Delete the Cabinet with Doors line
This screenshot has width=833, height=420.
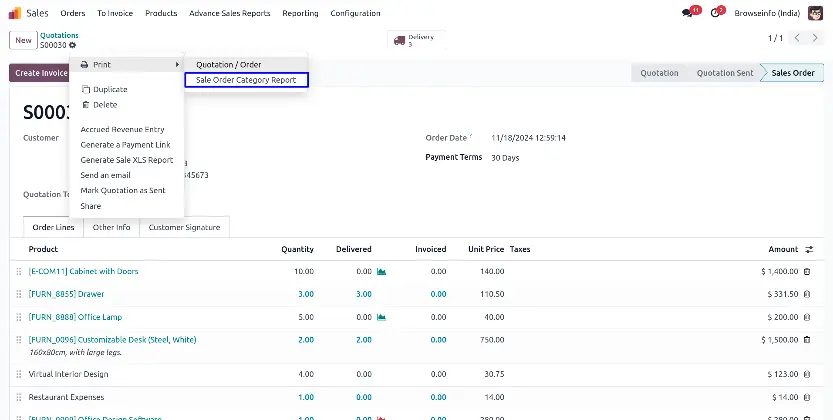click(x=808, y=271)
